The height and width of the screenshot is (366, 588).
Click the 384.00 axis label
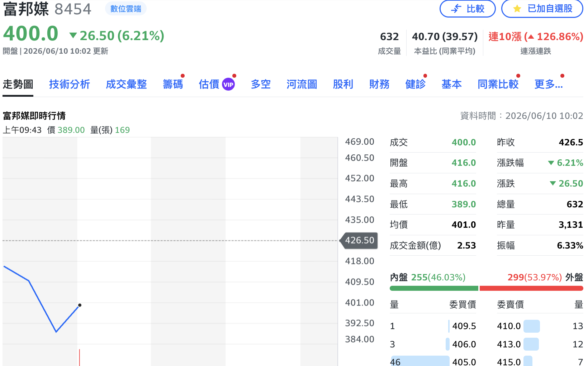pyautogui.click(x=360, y=339)
